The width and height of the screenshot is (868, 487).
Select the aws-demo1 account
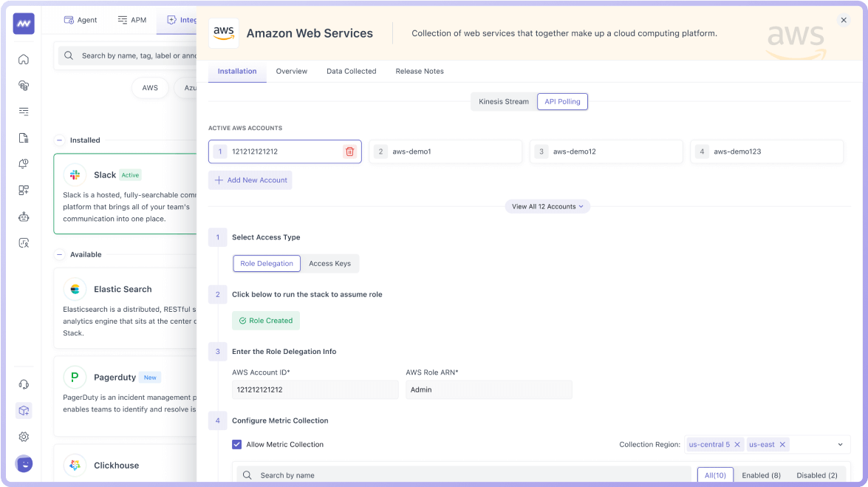point(445,151)
